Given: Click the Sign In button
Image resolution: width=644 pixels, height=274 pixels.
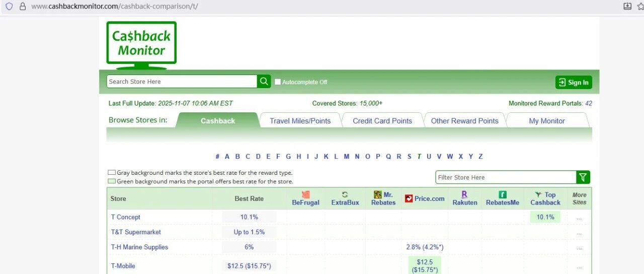Looking at the screenshot, I should (574, 83).
